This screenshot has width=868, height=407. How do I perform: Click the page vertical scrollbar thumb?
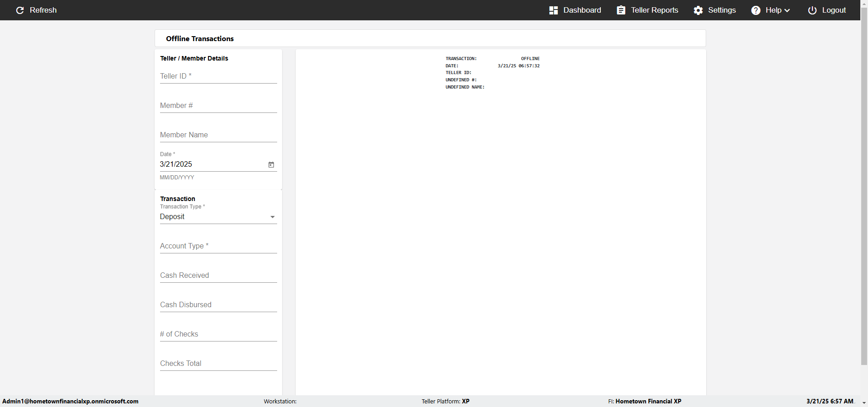[x=864, y=185]
